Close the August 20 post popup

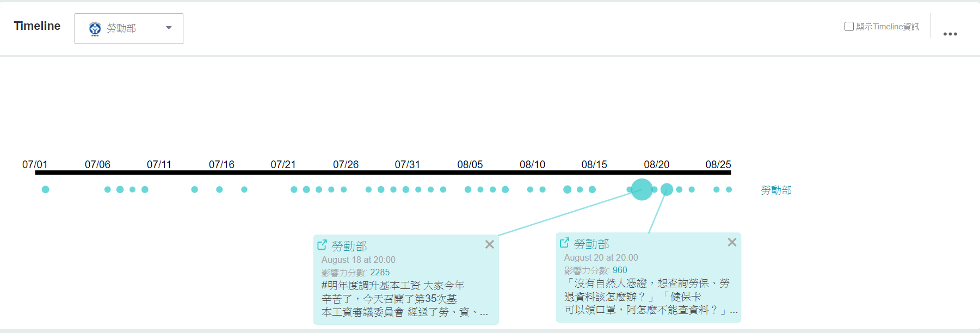tap(732, 242)
